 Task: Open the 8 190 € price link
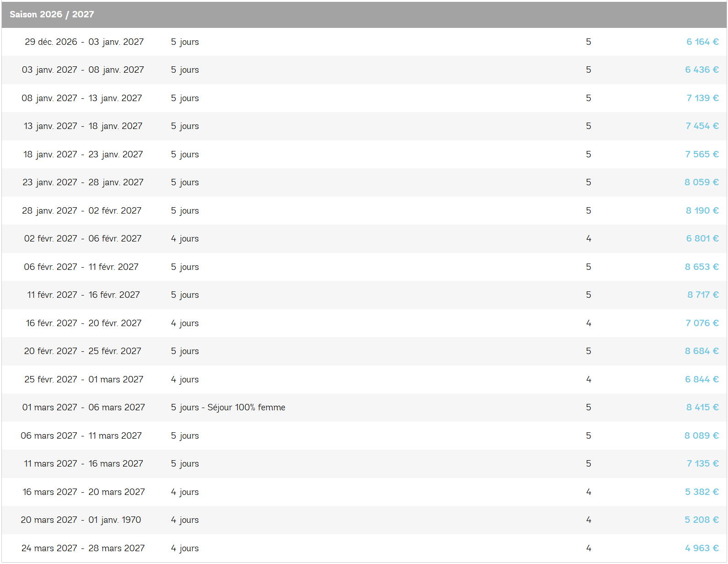click(702, 211)
